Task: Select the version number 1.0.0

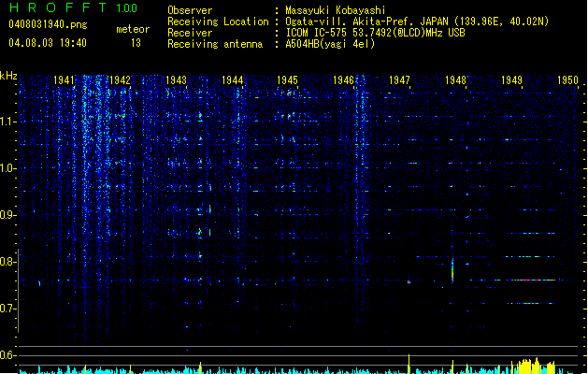Action: tap(126, 8)
